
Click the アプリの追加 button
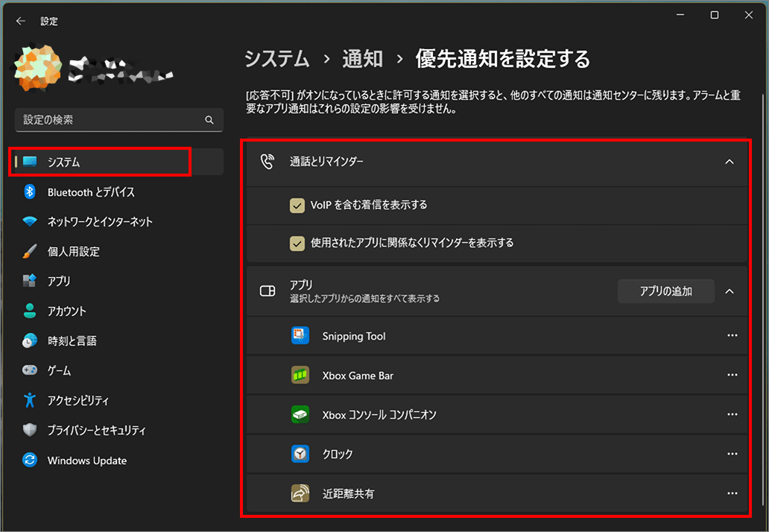pyautogui.click(x=665, y=291)
